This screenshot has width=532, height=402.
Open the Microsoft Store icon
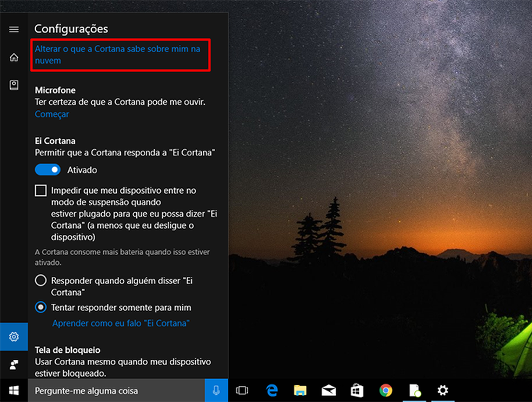coord(357,390)
